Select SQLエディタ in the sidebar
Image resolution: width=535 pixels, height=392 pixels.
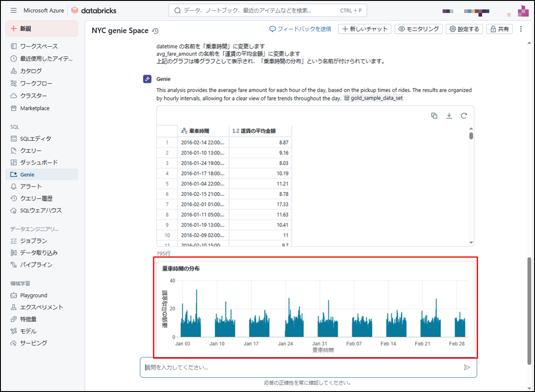click(x=35, y=139)
